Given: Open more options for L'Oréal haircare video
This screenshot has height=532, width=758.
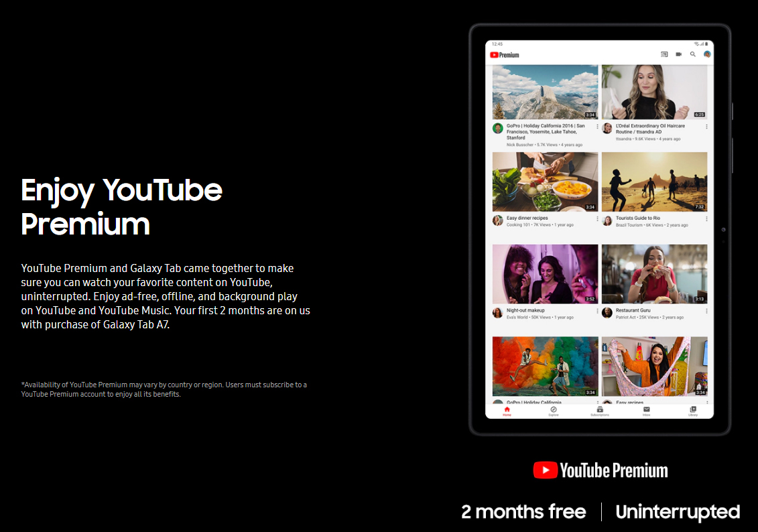Looking at the screenshot, I should coord(706,127).
